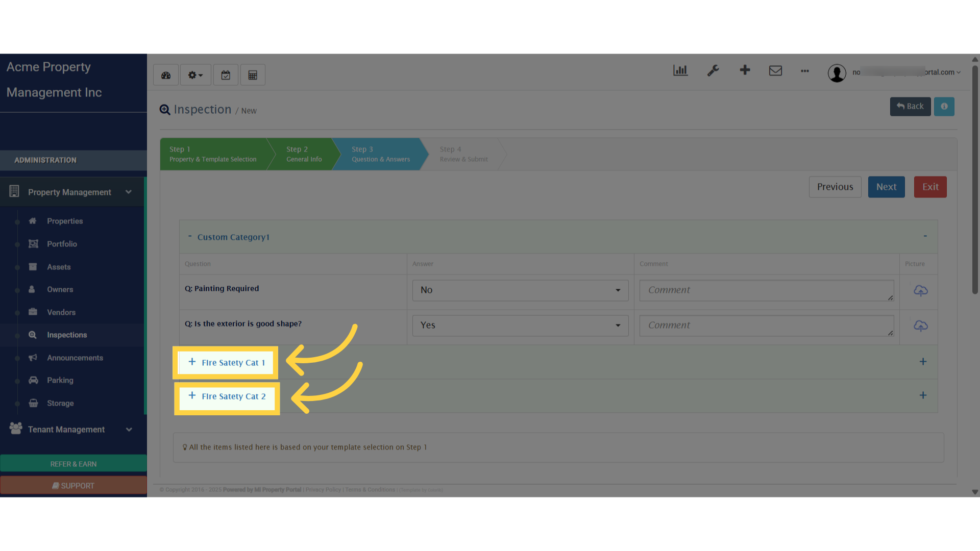The image size is (980, 551).
Task: Upload picture for Painting Required question
Action: (x=921, y=290)
